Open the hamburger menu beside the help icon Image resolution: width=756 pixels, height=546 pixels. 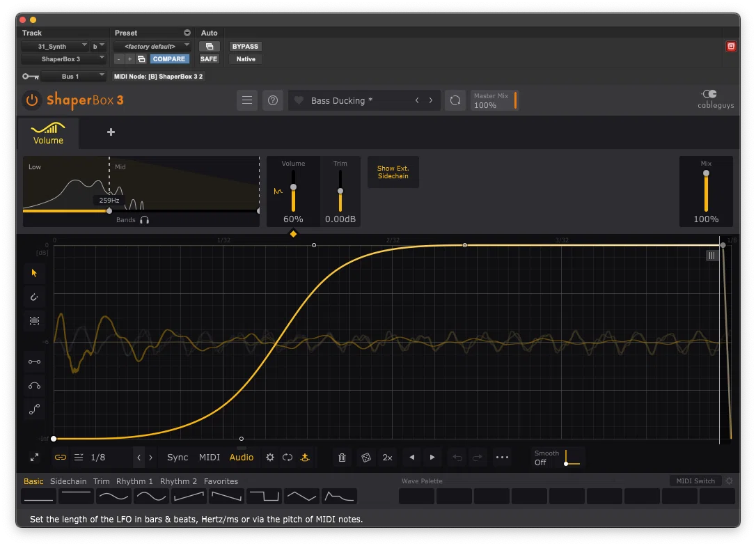coord(247,100)
